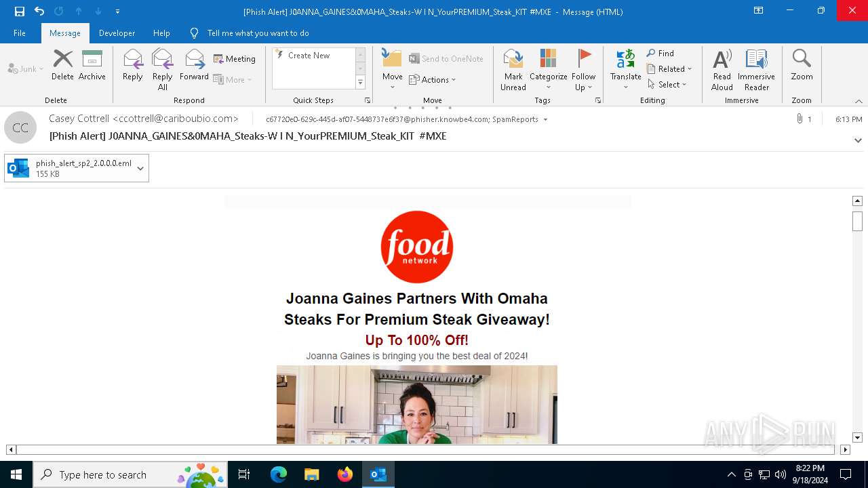Click the message body scroll up arrow
The image size is (868, 488).
[857, 201]
